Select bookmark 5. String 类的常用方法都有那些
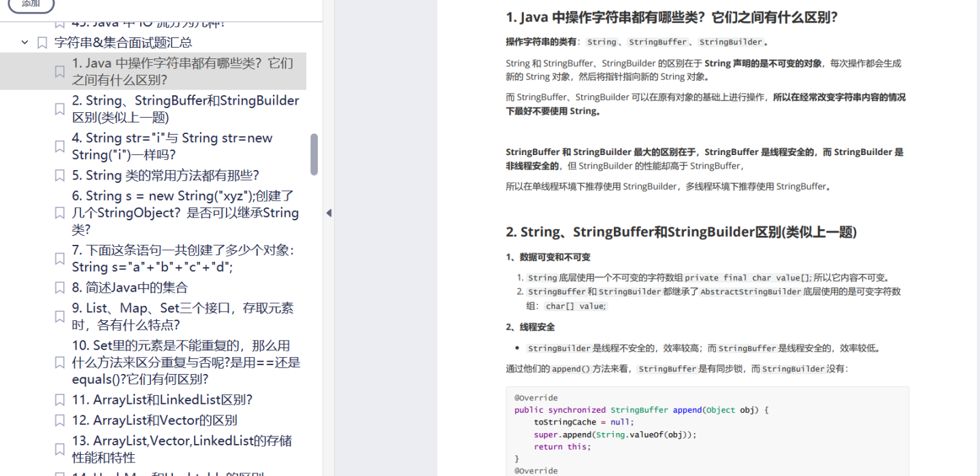980x476 pixels. click(x=165, y=175)
